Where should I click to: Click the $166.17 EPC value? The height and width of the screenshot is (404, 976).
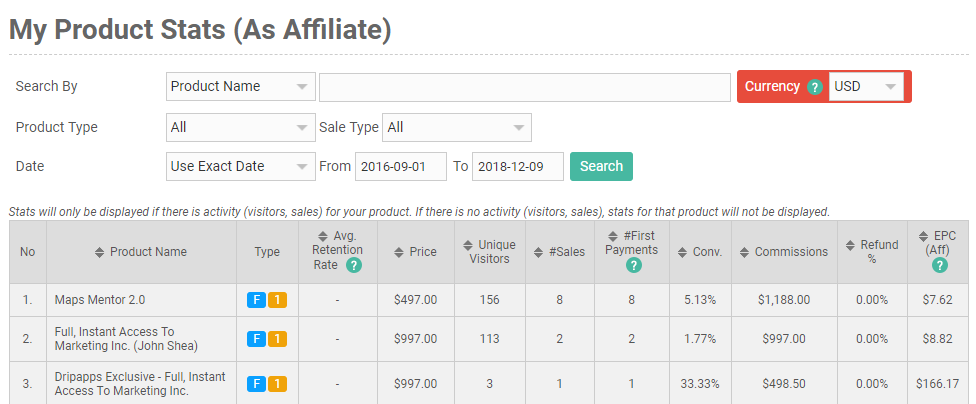tap(937, 384)
